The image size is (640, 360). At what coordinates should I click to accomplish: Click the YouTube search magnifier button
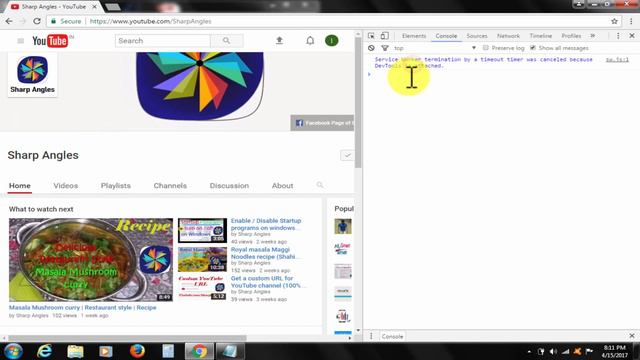coord(227,41)
